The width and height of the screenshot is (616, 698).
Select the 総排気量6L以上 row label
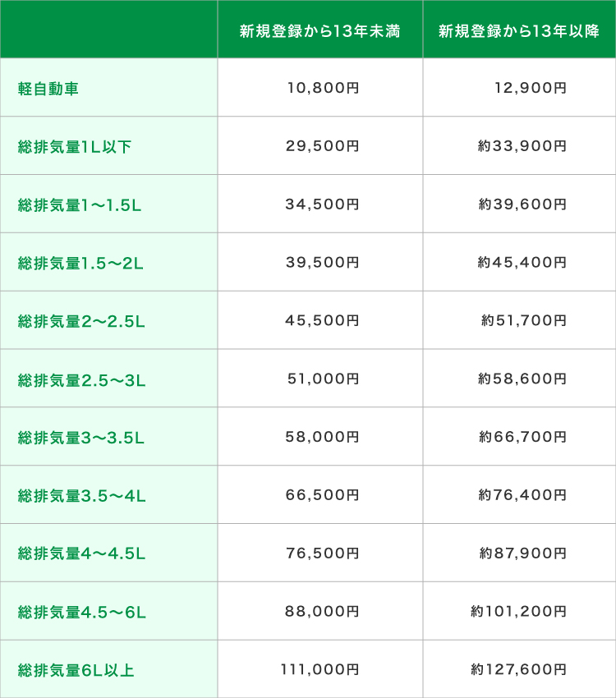pos(76,670)
